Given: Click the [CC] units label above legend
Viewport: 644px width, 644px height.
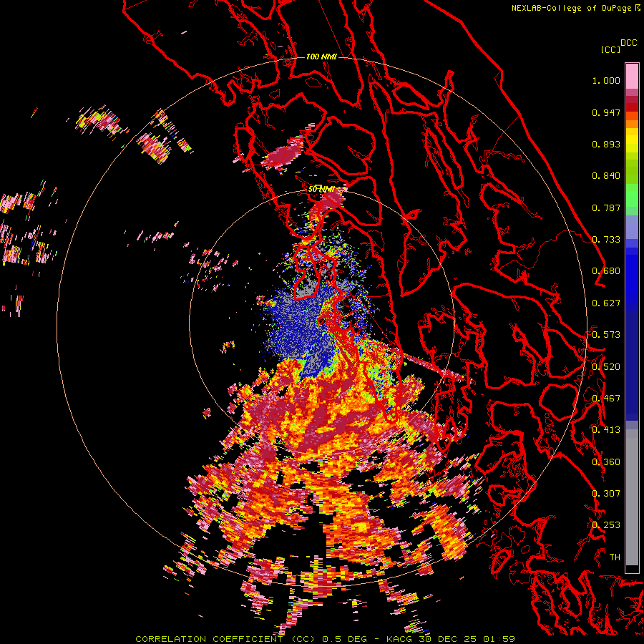Looking at the screenshot, I should 610,49.
